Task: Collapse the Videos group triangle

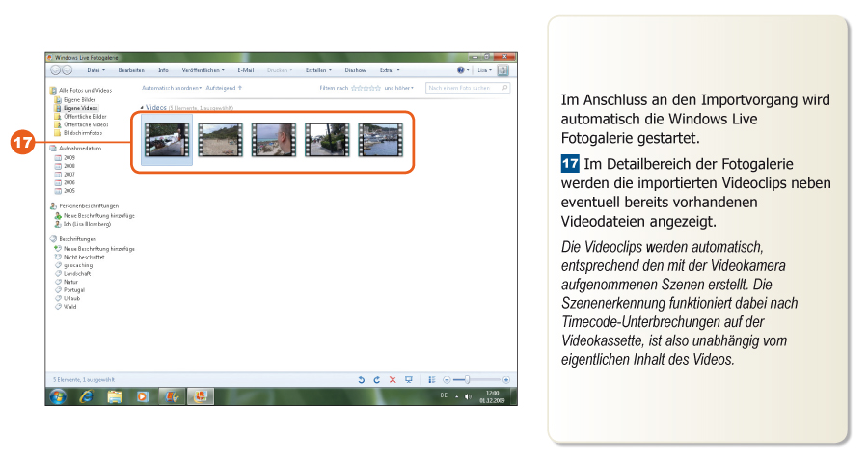Action: [x=142, y=108]
